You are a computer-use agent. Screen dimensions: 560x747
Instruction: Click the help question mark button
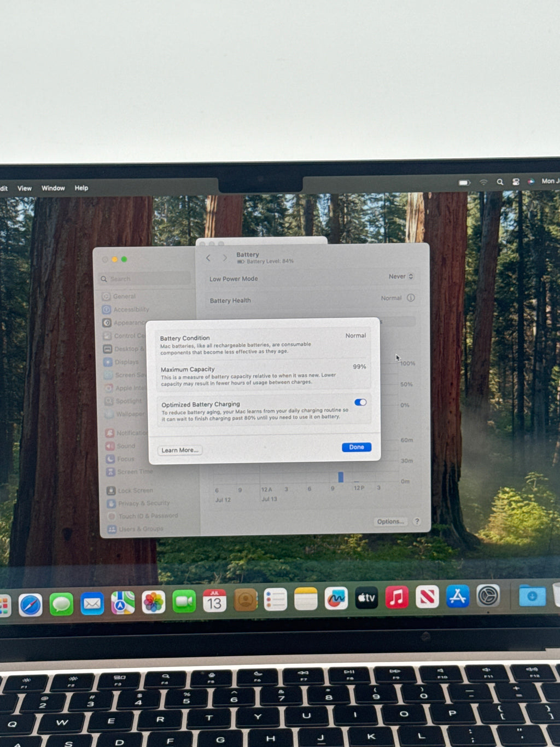click(x=417, y=522)
